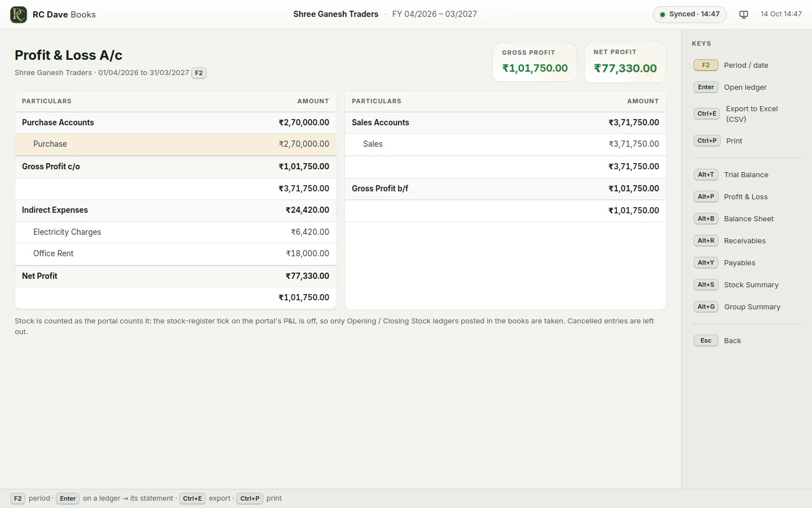Open the Receivables report
The height and width of the screenshot is (508, 812).
click(x=747, y=240)
